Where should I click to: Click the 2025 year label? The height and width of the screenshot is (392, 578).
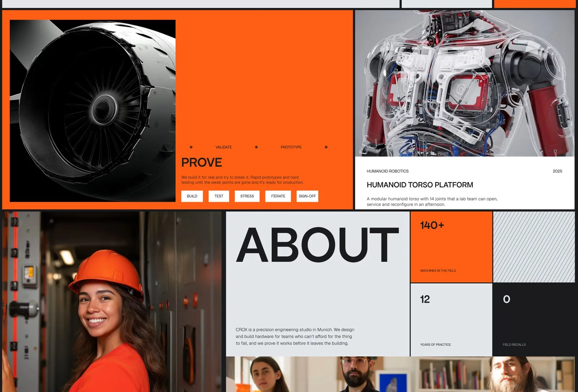tap(557, 171)
